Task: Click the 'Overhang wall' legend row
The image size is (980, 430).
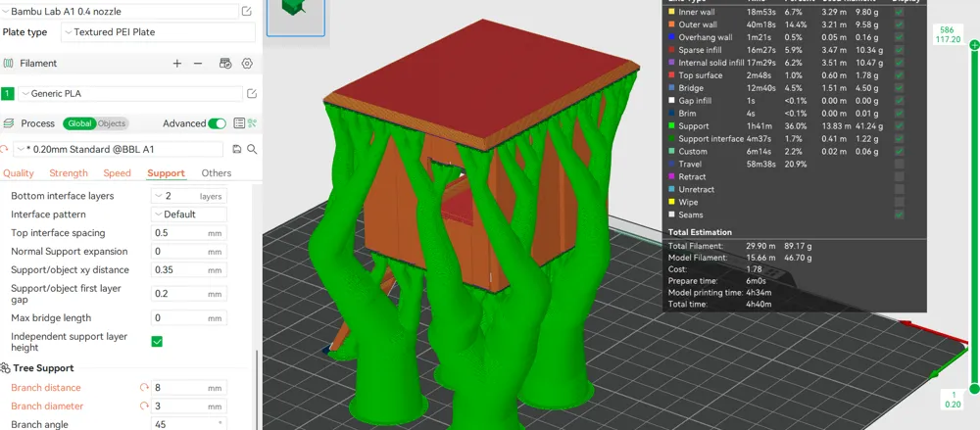Action: (786, 37)
